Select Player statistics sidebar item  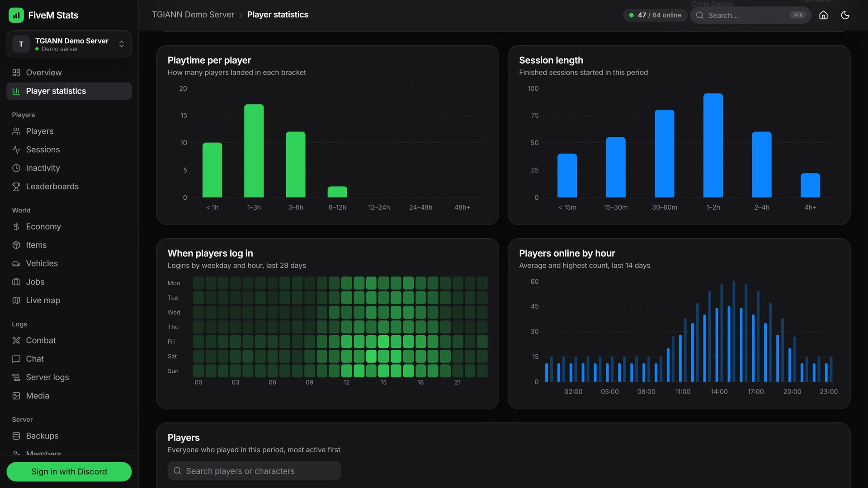point(69,91)
